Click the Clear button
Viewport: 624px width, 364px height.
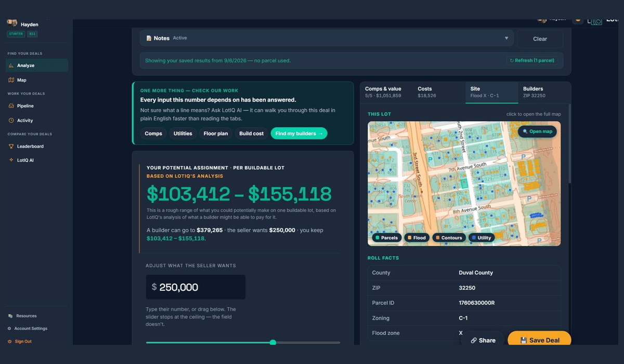(540, 39)
